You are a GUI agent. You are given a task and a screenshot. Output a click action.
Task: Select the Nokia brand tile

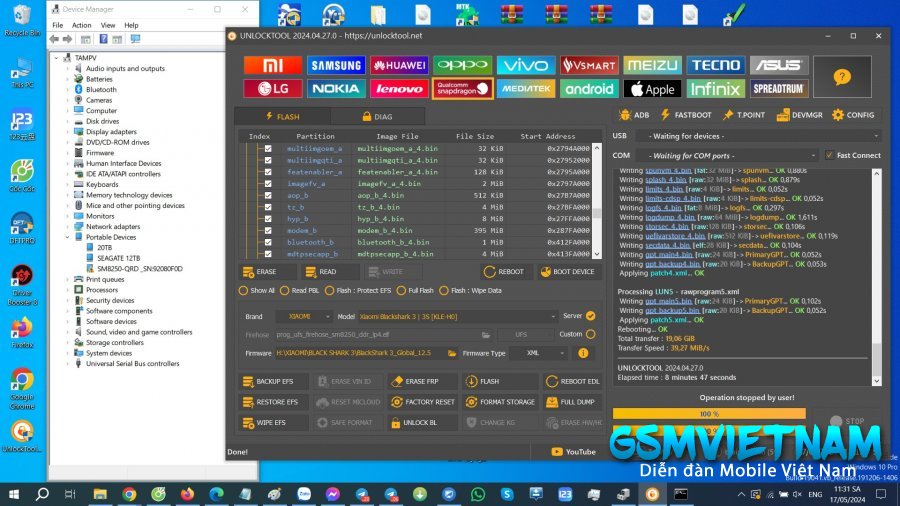tap(336, 89)
